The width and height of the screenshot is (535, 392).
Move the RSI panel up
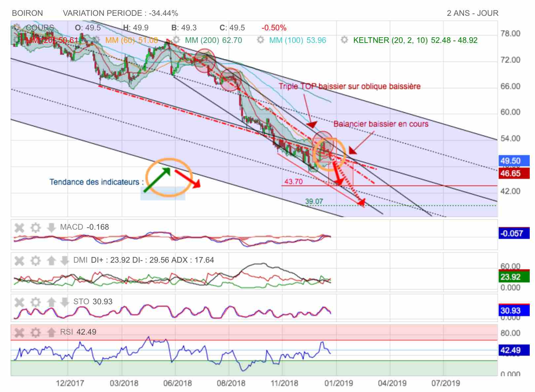pos(51,332)
